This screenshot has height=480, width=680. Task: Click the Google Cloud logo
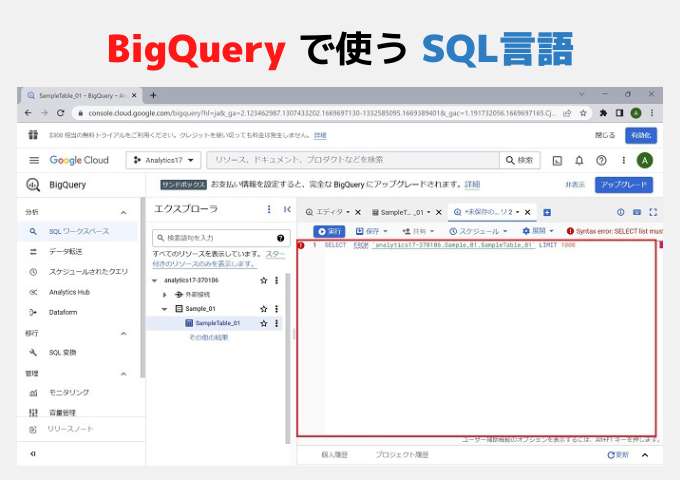[79, 160]
